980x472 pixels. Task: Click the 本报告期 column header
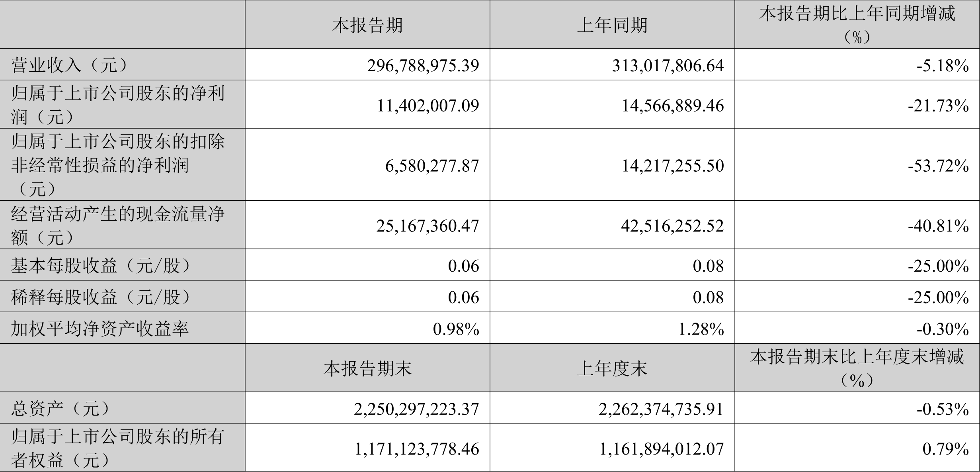click(x=367, y=25)
